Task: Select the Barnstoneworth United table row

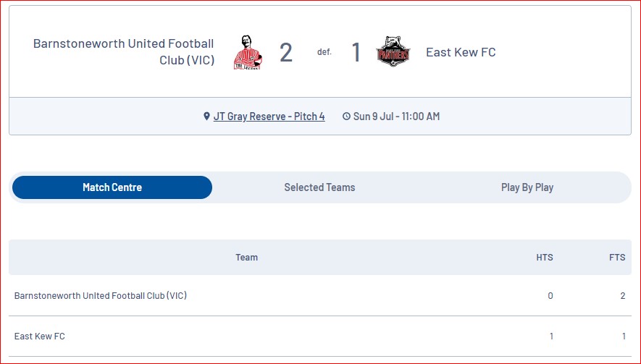Action: coord(320,296)
